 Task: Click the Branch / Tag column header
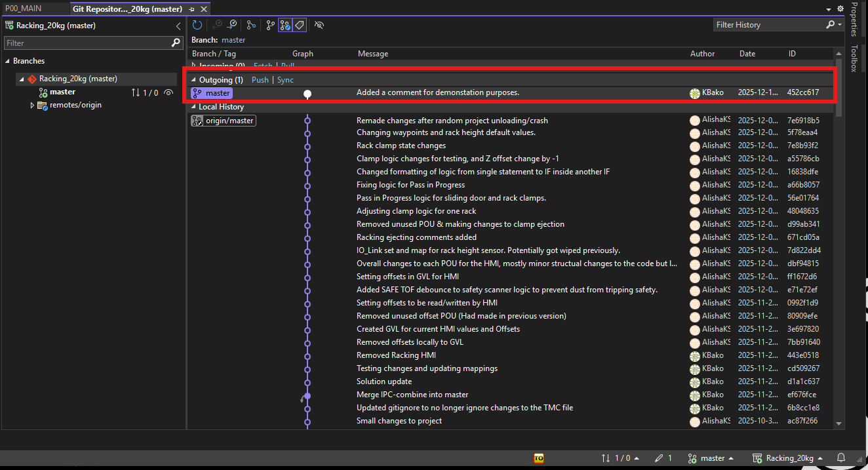pos(214,54)
